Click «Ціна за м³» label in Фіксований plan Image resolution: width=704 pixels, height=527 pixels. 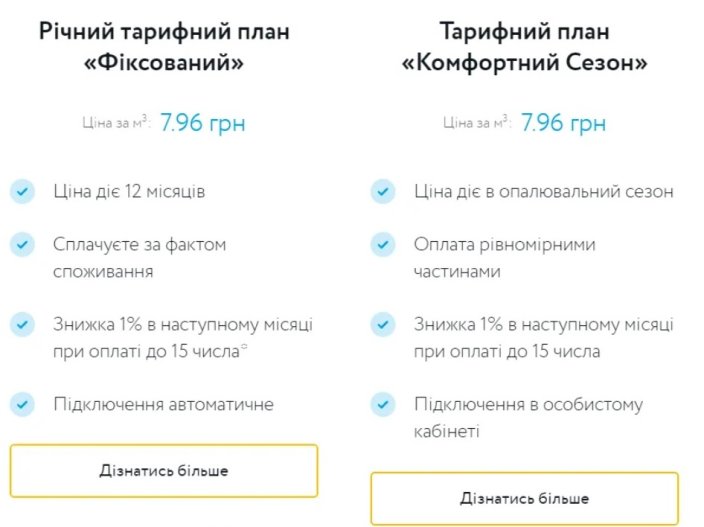(x=116, y=122)
